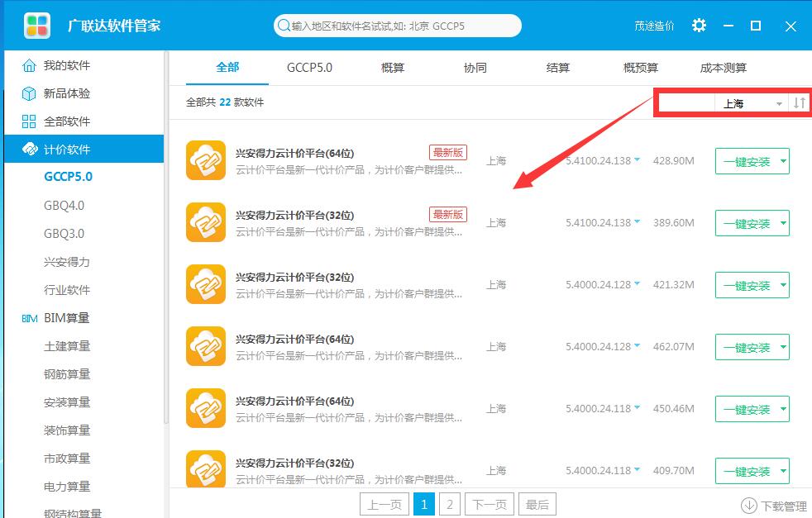Open 我的软件 home icon
812x518 pixels.
(x=29, y=65)
